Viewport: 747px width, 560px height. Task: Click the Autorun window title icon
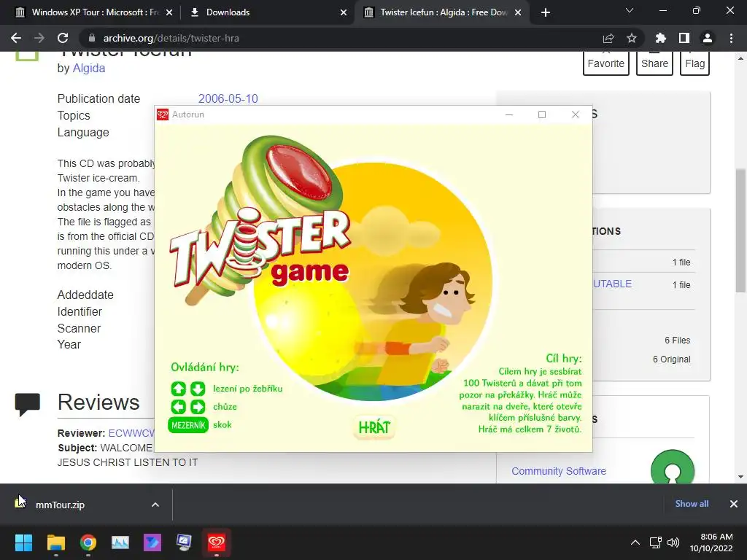coord(163,114)
